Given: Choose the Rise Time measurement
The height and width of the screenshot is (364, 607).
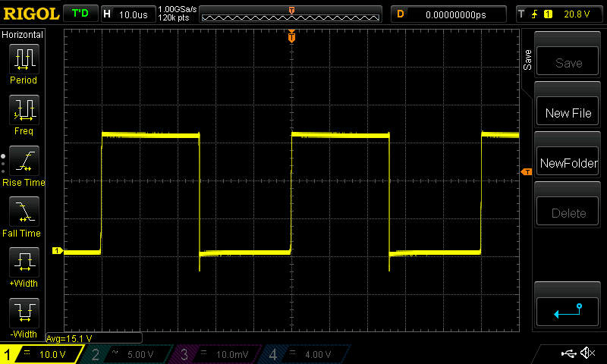Looking at the screenshot, I should (24, 165).
